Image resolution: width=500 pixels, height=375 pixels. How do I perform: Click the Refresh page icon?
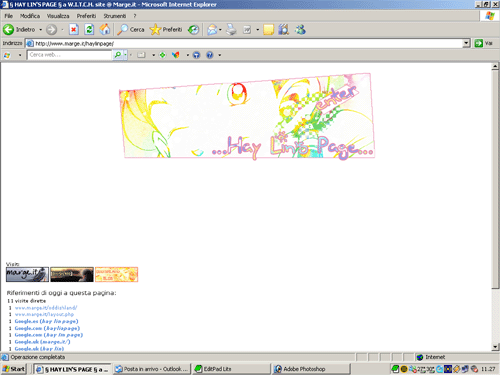[89, 30]
